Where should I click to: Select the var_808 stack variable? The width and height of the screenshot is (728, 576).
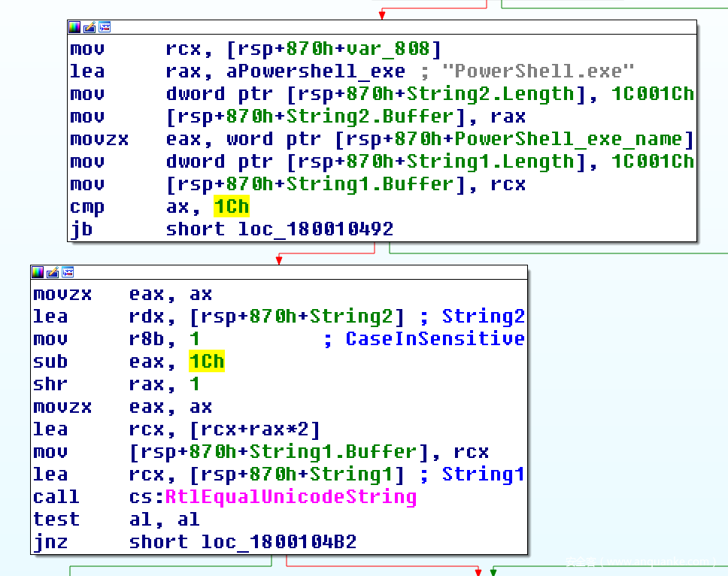[399, 50]
